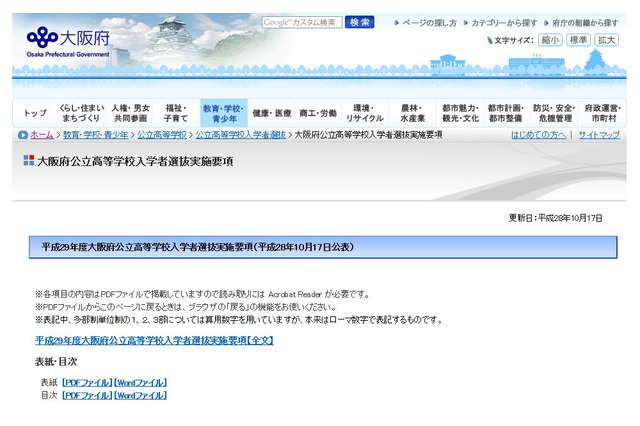Click the 表紙・目次 heading
Image resolution: width=640 pixels, height=426 pixels.
point(56,362)
